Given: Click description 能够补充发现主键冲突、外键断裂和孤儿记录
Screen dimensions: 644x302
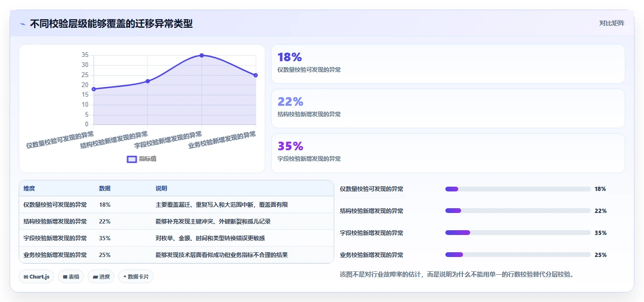Looking at the screenshot, I should 214,222.
